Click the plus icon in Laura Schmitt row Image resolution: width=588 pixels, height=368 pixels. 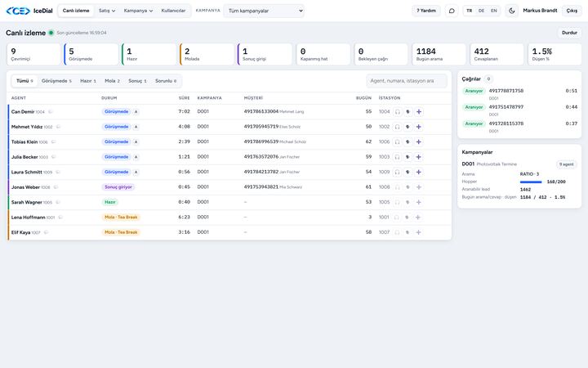coord(419,172)
